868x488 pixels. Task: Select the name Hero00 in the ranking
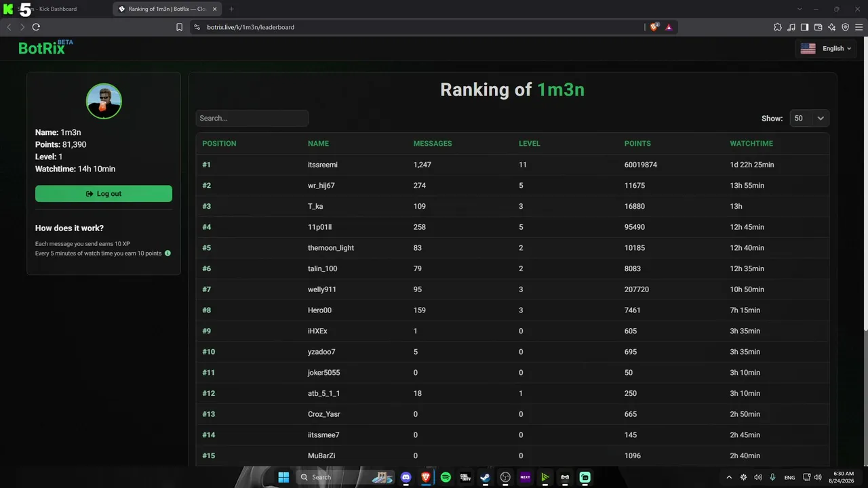[x=320, y=310]
